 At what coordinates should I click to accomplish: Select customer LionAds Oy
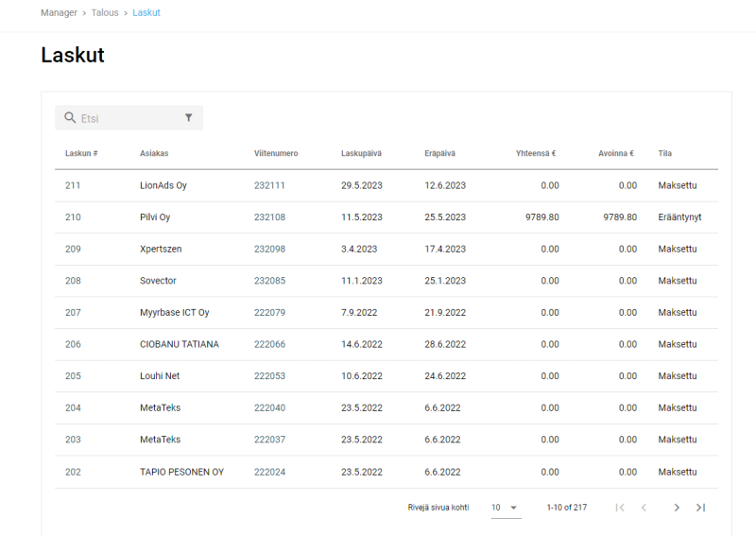pyautogui.click(x=163, y=185)
